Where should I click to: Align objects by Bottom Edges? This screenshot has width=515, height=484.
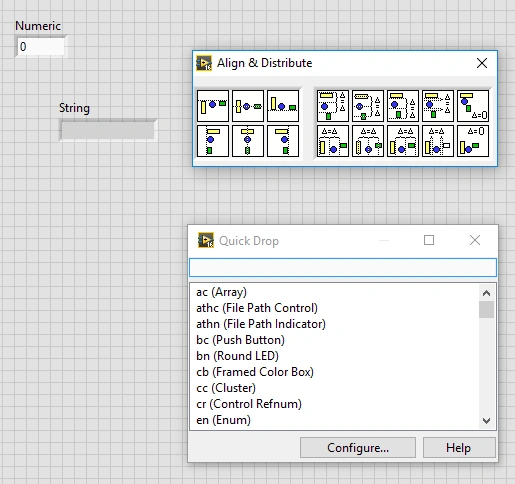tap(283, 106)
